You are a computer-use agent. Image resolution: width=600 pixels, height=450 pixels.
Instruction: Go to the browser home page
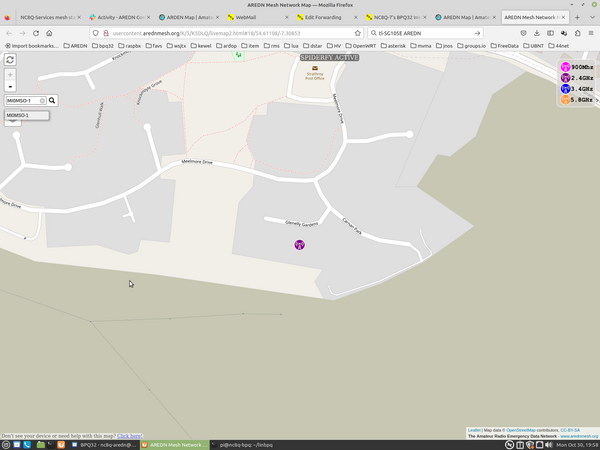pos(49,33)
